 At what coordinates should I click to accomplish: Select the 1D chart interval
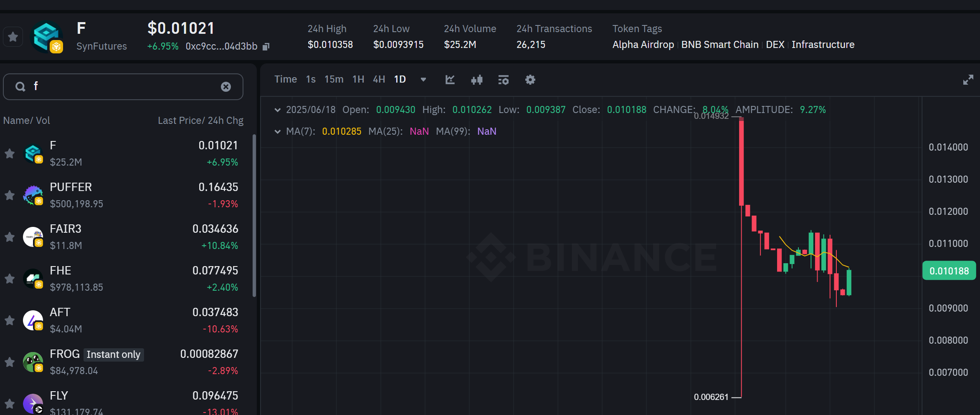click(400, 79)
